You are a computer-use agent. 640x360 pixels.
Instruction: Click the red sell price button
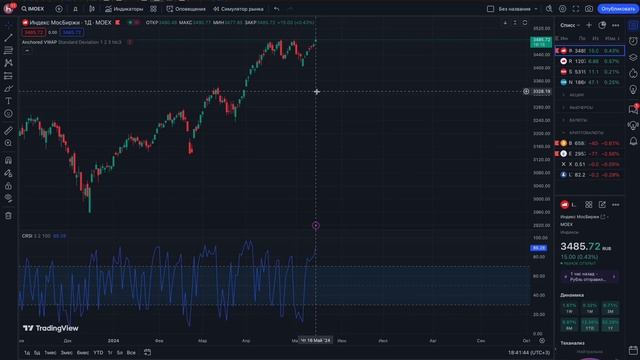point(33,32)
